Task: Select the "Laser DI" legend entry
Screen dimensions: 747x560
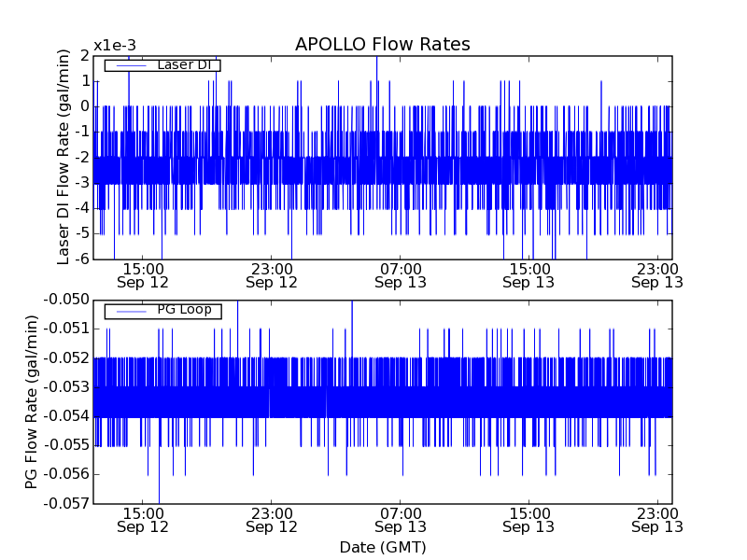Action: click(184, 65)
